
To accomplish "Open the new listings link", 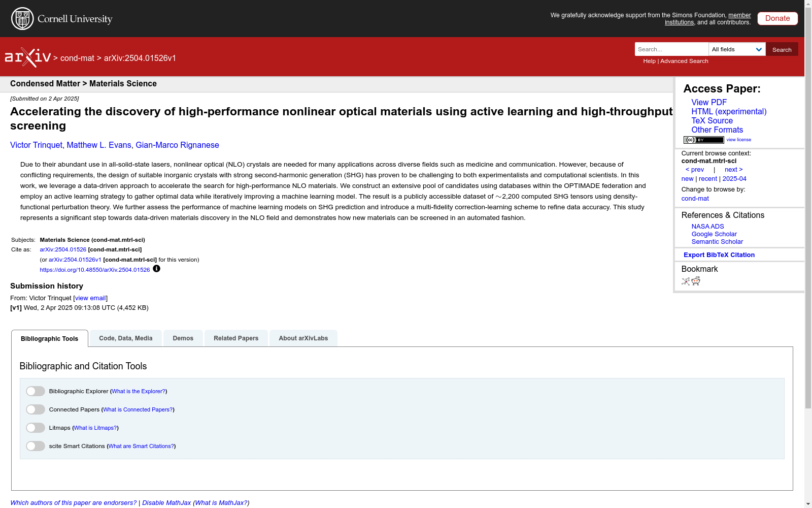I will [687, 179].
